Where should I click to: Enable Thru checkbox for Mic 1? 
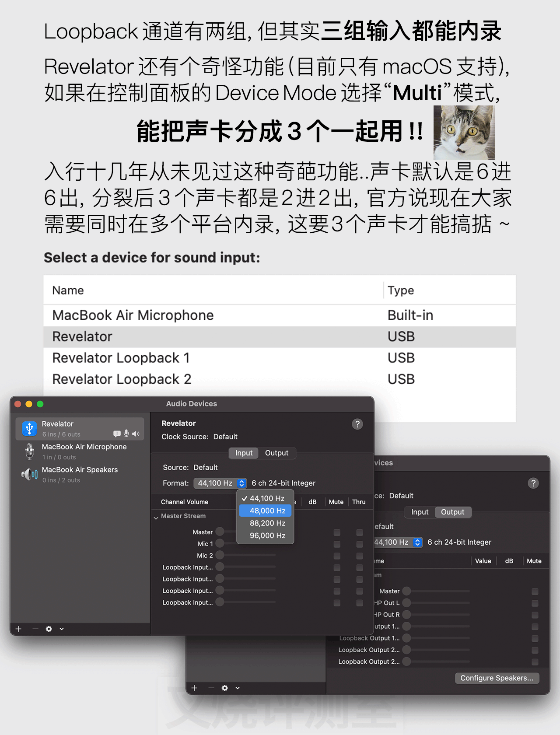point(360,544)
